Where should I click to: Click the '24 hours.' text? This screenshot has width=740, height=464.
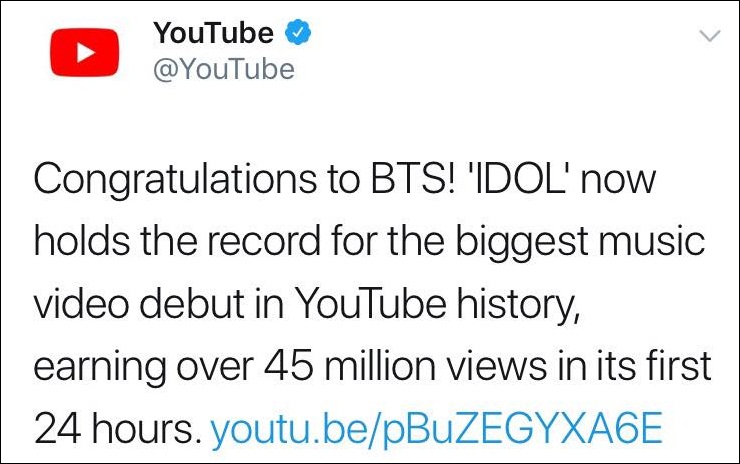114,428
